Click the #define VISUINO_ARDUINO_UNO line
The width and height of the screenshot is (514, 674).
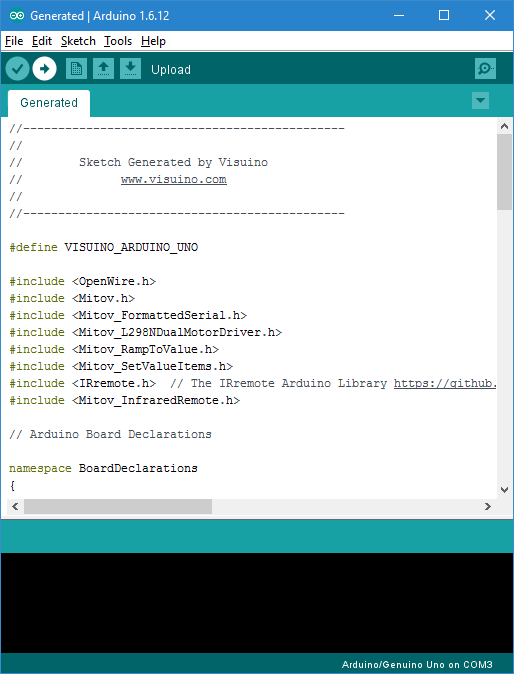[104, 248]
